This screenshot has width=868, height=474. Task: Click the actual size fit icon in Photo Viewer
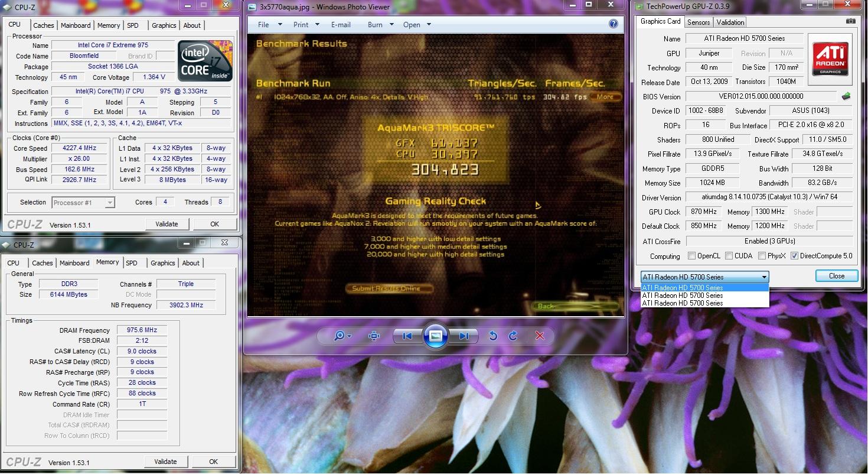point(374,336)
